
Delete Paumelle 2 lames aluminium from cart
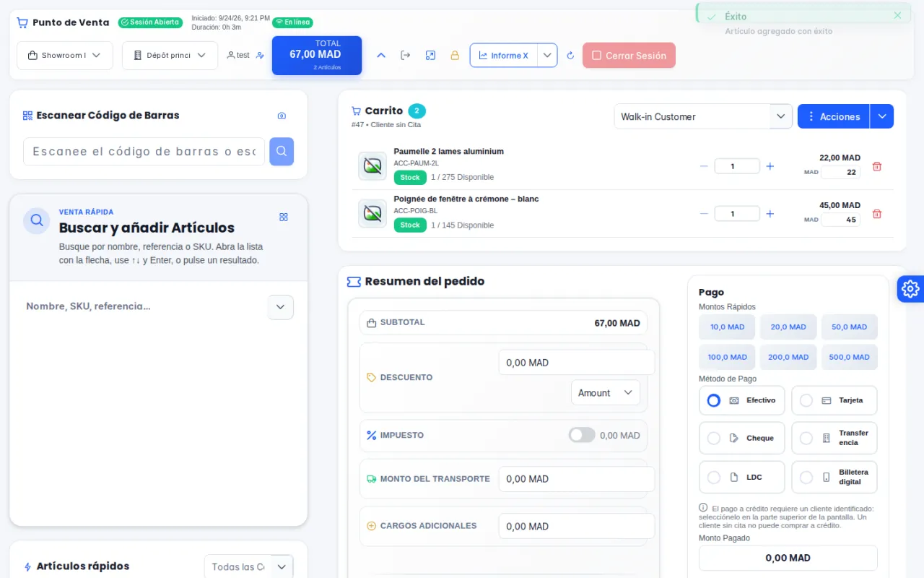coord(877,166)
